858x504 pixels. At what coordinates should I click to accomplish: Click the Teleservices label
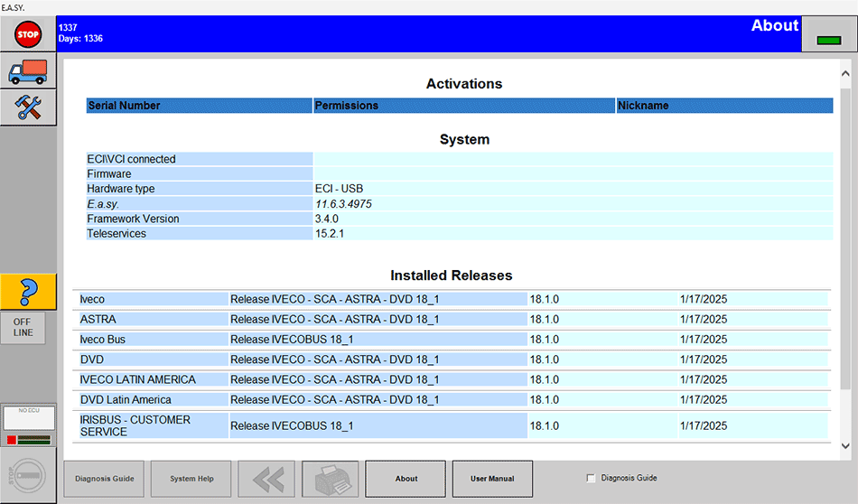200,234
